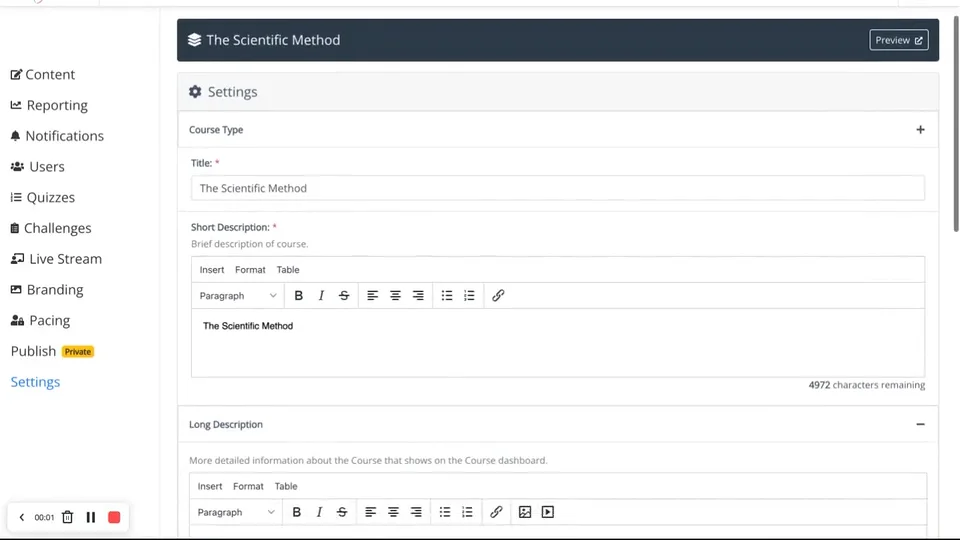Insert link in Long Description editor
This screenshot has width=960, height=540.
tap(497, 512)
